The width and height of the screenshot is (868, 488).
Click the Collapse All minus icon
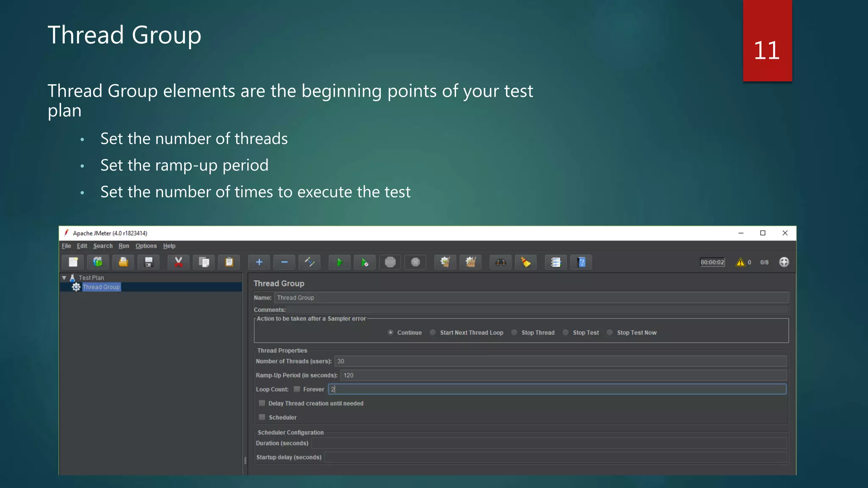pos(284,262)
